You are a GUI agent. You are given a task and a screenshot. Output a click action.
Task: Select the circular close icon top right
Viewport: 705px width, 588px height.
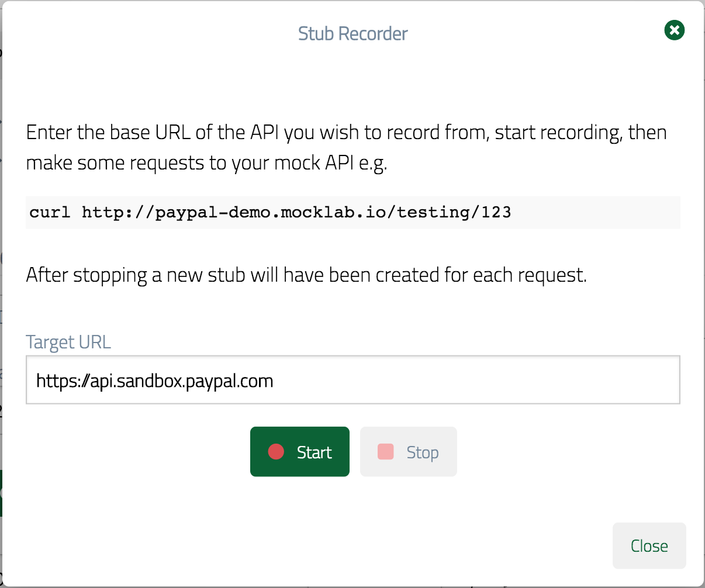(674, 30)
